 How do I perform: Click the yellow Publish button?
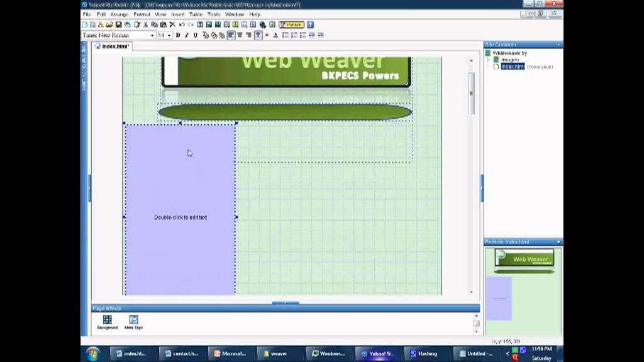(x=292, y=25)
